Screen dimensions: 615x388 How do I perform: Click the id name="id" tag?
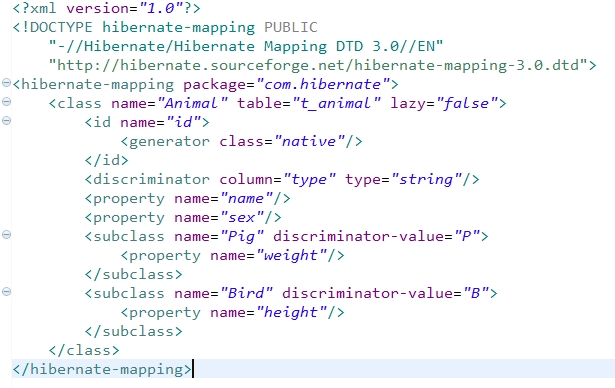pos(147,122)
